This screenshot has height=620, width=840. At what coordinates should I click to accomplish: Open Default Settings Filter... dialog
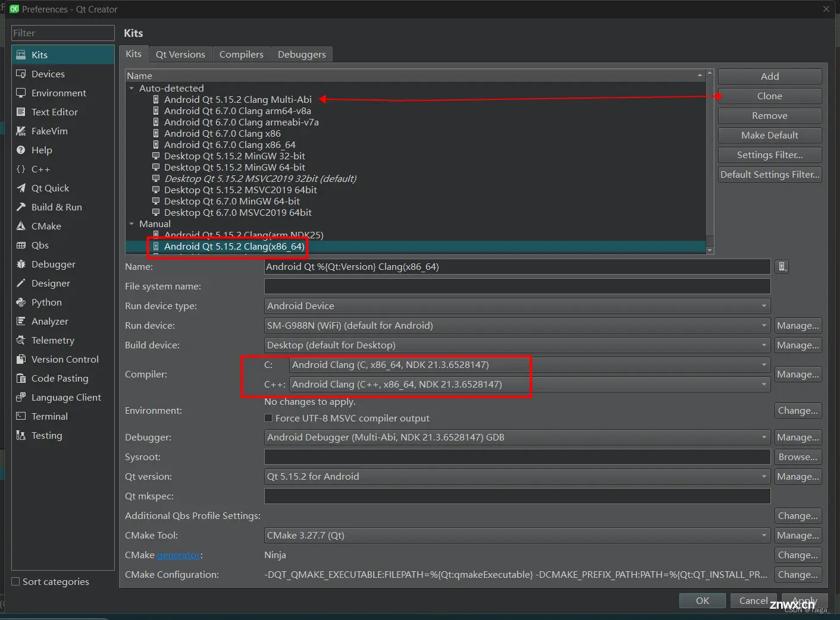[770, 174]
